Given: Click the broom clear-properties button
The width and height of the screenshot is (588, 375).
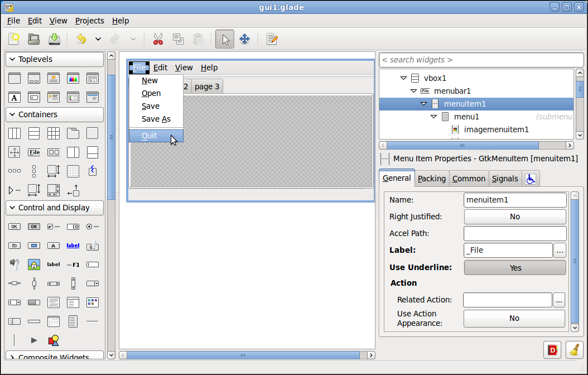Looking at the screenshot, I should click(574, 350).
